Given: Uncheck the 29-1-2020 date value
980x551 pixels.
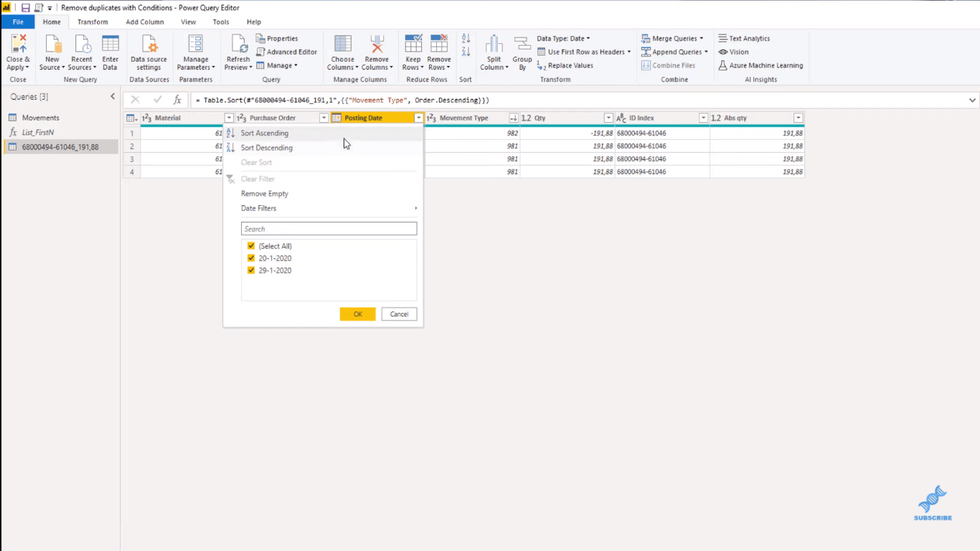Looking at the screenshot, I should tap(251, 270).
